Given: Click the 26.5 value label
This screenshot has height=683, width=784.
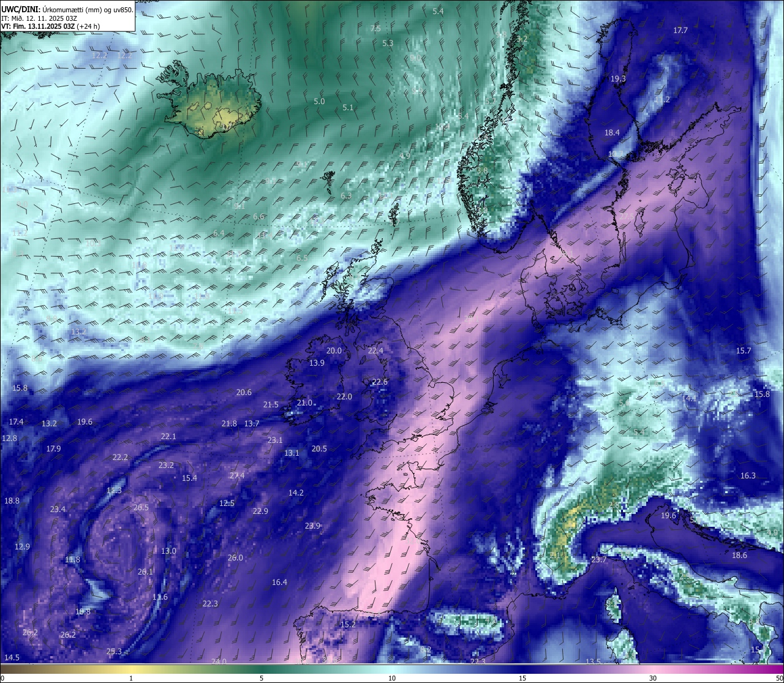Looking at the screenshot, I should 141,507.
